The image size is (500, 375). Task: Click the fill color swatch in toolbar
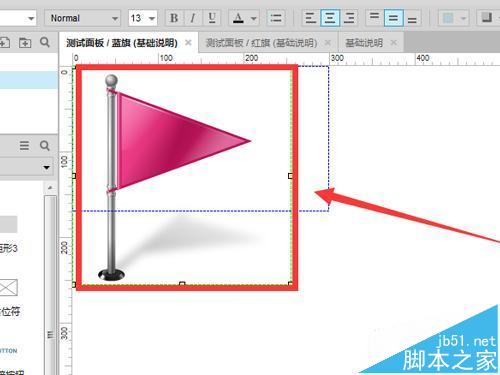pos(448,18)
